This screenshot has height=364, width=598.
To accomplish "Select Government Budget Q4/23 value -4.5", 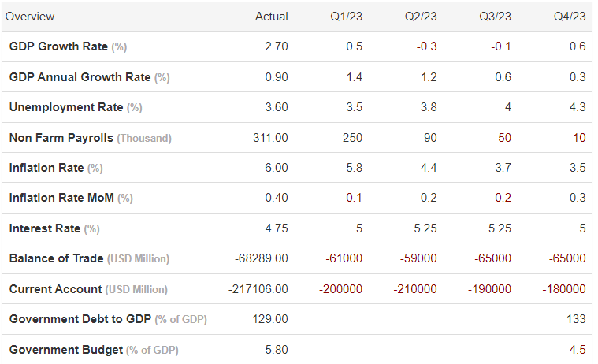I will (x=575, y=350).
